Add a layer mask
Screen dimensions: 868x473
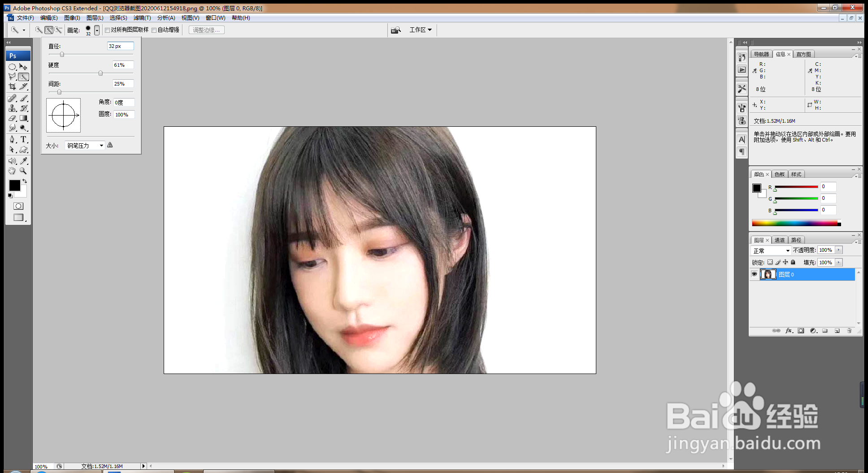point(801,331)
